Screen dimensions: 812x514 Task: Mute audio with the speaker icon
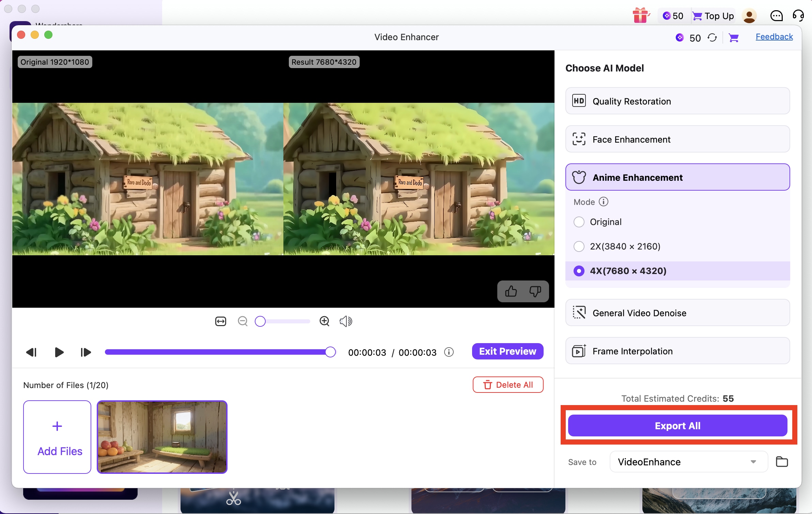[x=345, y=321]
